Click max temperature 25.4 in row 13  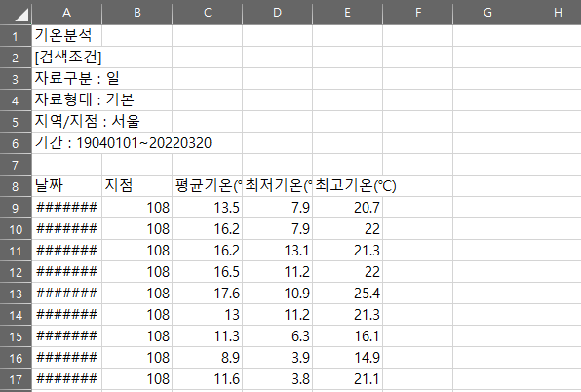click(x=347, y=294)
